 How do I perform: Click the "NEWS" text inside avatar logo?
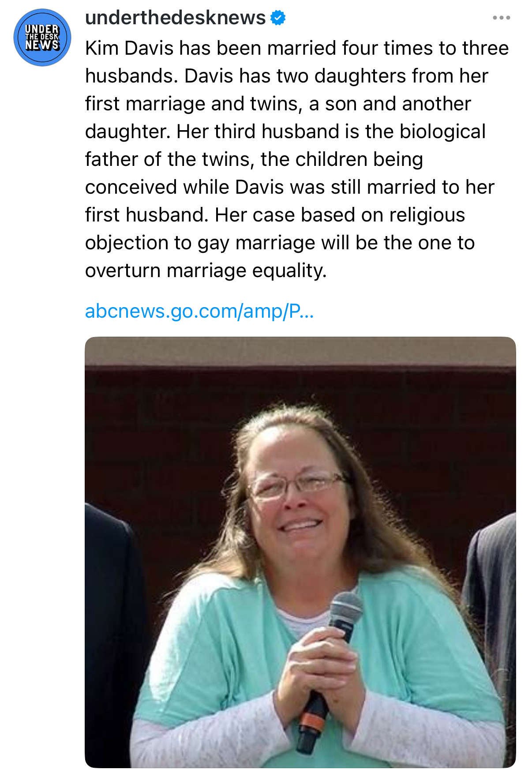pos(42,45)
